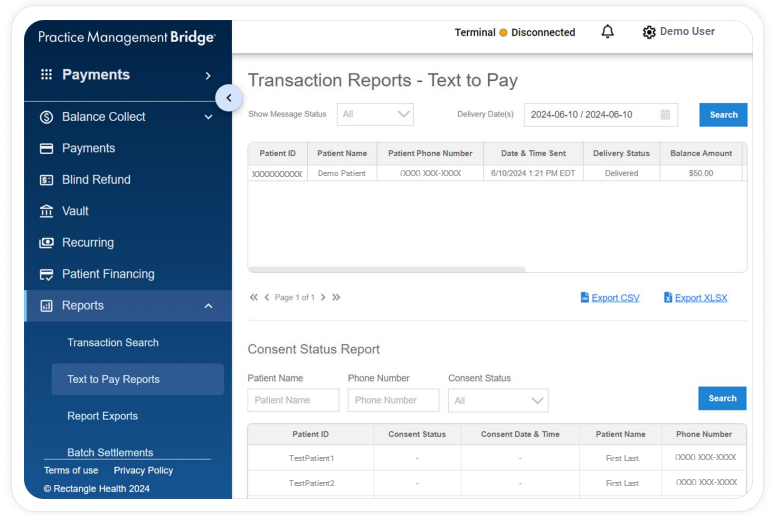Open the Show Message Status dropdown
Image resolution: width=774 pixels, height=516 pixels.
[375, 115]
